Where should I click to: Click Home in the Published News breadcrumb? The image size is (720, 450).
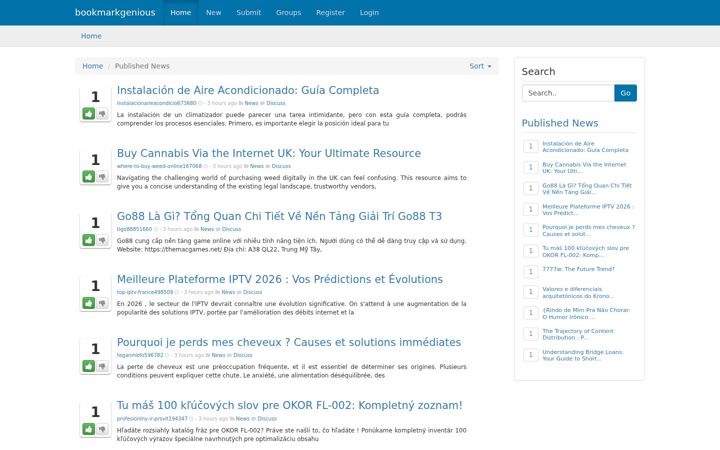[x=92, y=66]
